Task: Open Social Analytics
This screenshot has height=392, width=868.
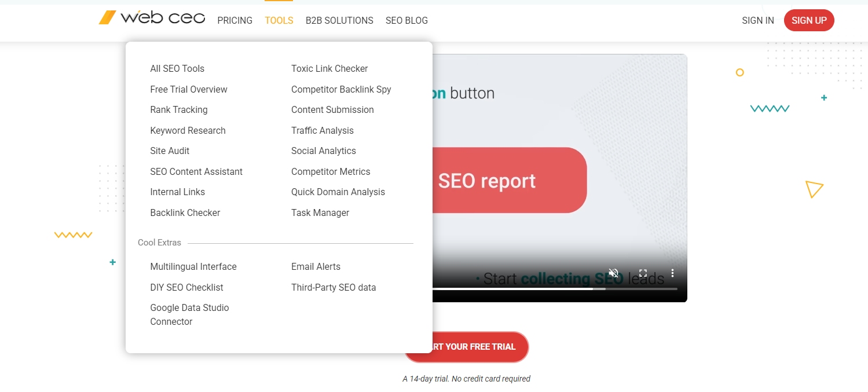Action: (324, 151)
